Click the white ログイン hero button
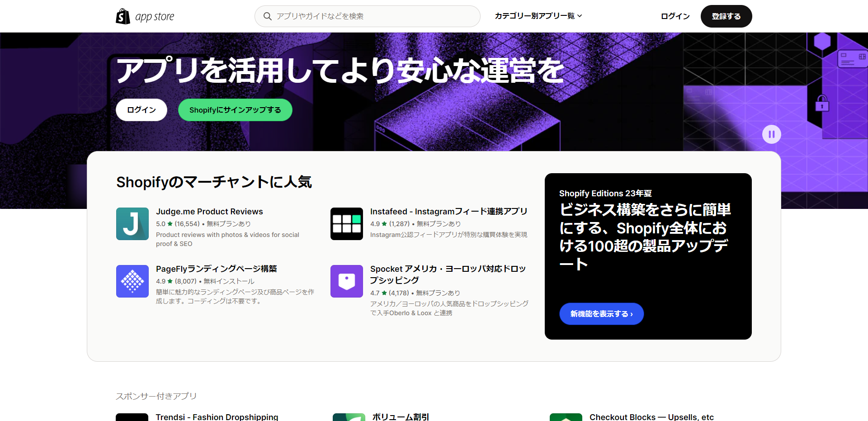The height and width of the screenshot is (421, 868). (142, 110)
